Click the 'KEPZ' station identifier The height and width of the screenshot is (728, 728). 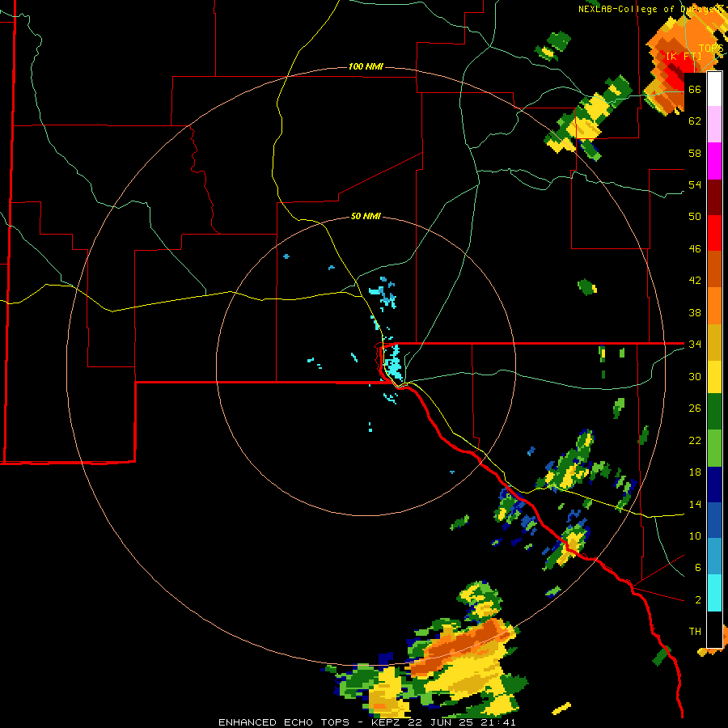[385, 722]
